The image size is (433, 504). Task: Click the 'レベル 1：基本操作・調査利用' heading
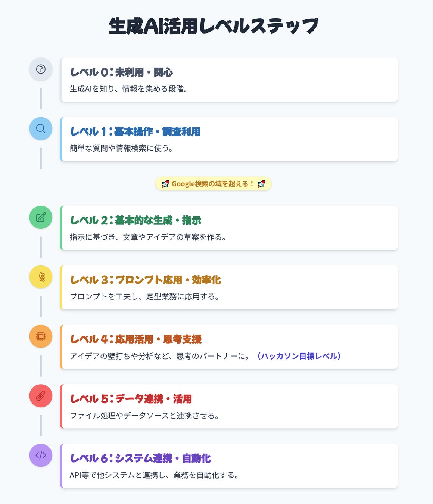click(135, 131)
